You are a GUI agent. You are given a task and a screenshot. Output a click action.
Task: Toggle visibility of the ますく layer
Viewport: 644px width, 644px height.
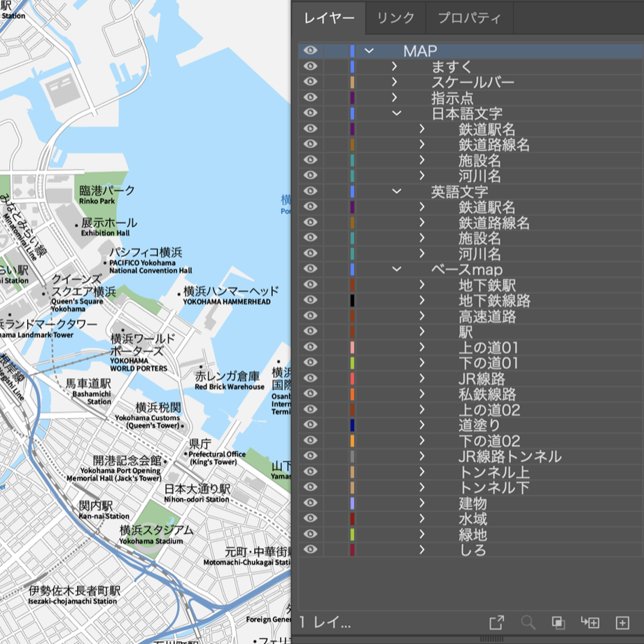pos(311,66)
